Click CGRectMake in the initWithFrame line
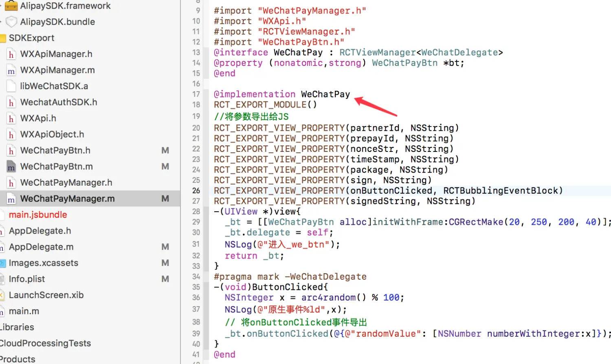Viewport: 611px width, 364px height. click(x=476, y=222)
